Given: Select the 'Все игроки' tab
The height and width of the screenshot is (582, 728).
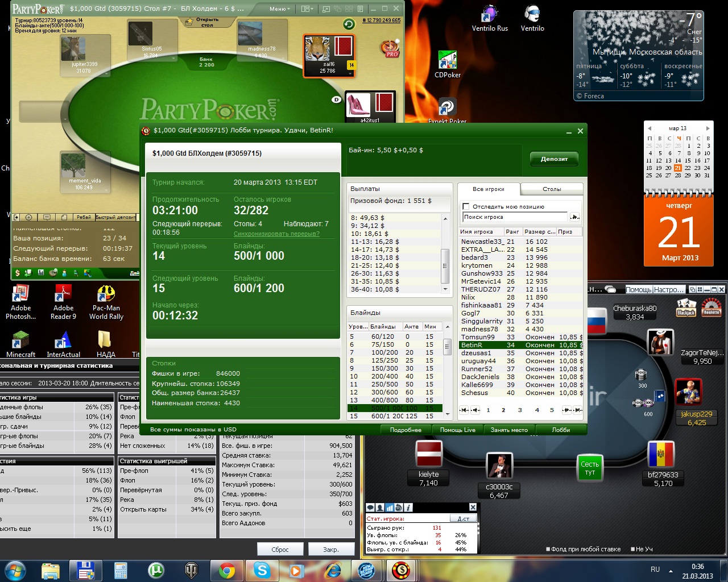Looking at the screenshot, I should coord(488,189).
